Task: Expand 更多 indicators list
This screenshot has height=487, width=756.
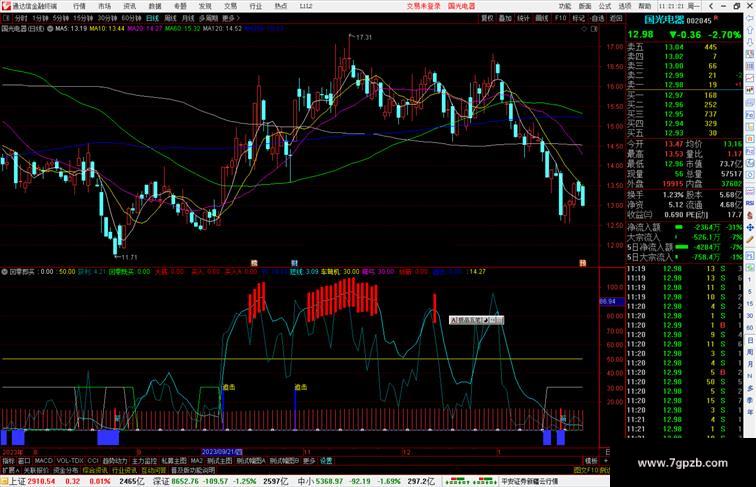Action: pyautogui.click(x=309, y=461)
